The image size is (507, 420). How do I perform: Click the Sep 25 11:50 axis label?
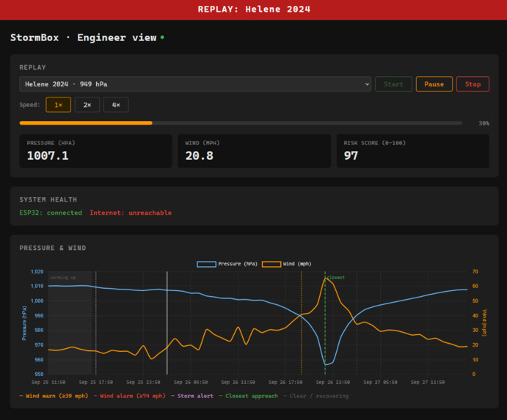coord(48,382)
